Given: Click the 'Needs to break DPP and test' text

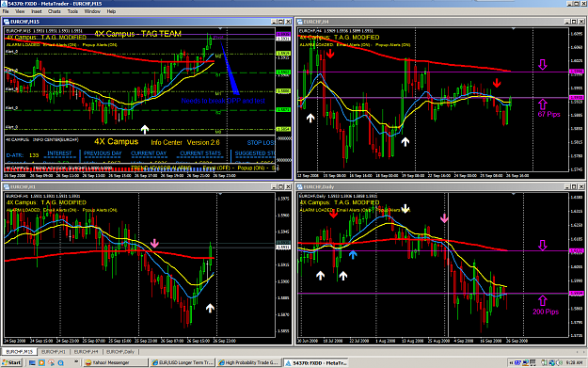Looking at the screenshot, I should [x=223, y=101].
